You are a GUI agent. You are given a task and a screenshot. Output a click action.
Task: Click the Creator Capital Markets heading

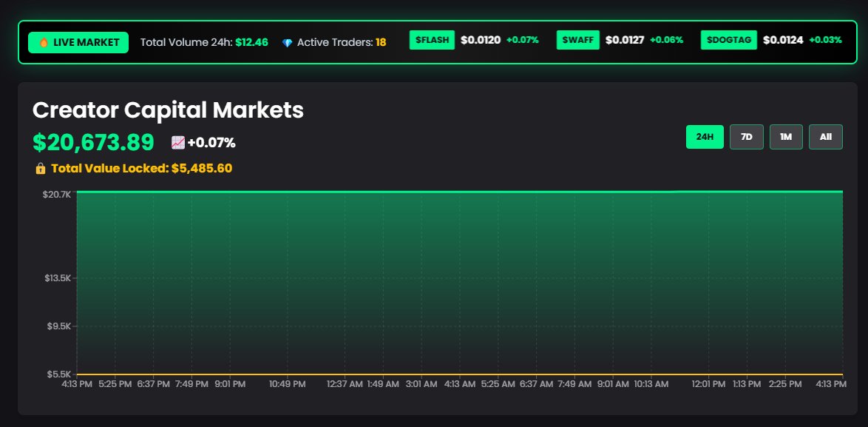point(169,110)
